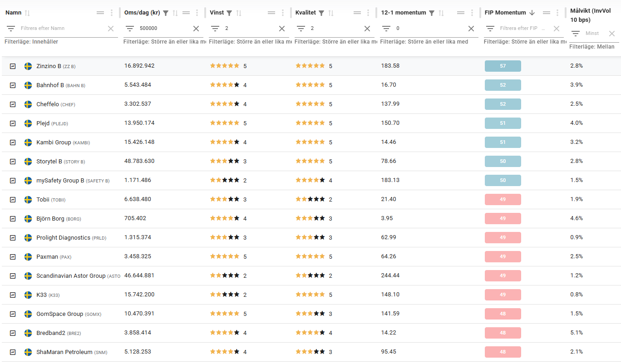Click the funnel icon on Oms/dag column
This screenshot has height=364, width=621.
pyautogui.click(x=166, y=13)
